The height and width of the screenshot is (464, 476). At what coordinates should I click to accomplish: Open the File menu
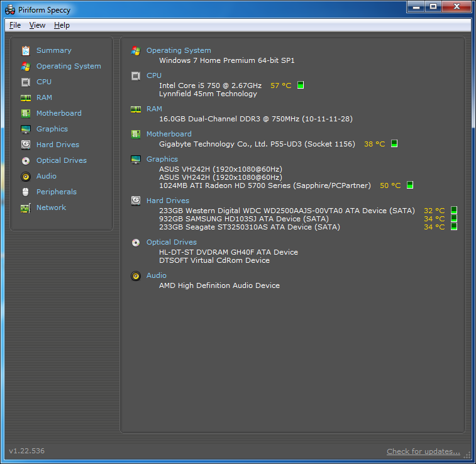(x=15, y=25)
